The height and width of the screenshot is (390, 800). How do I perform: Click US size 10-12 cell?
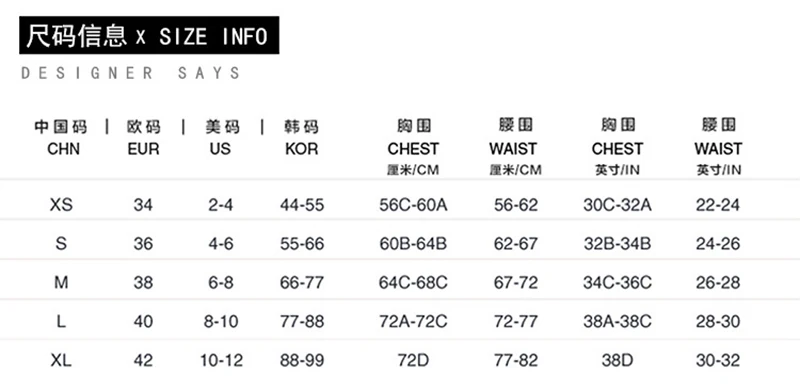point(221,360)
